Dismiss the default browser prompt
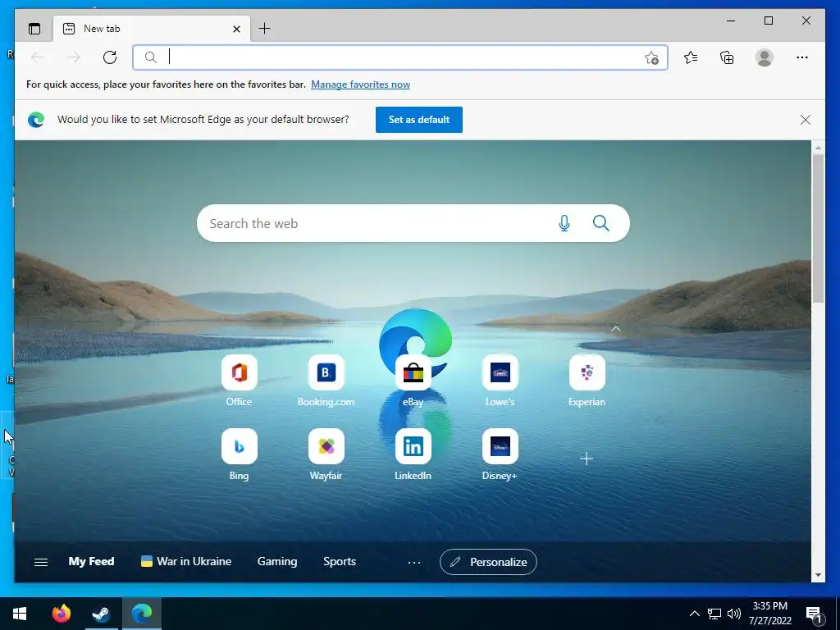 pos(806,120)
